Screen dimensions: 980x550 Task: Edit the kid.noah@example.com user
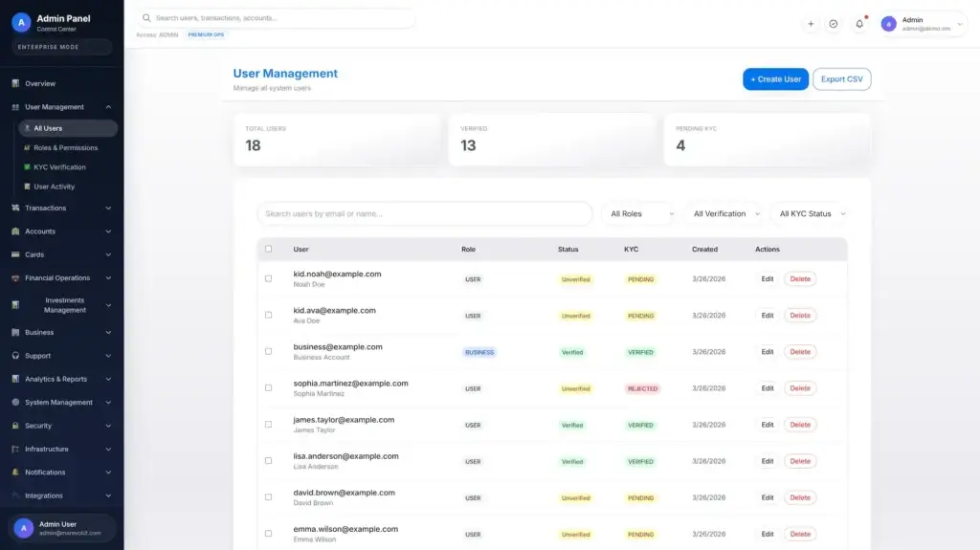coord(768,278)
